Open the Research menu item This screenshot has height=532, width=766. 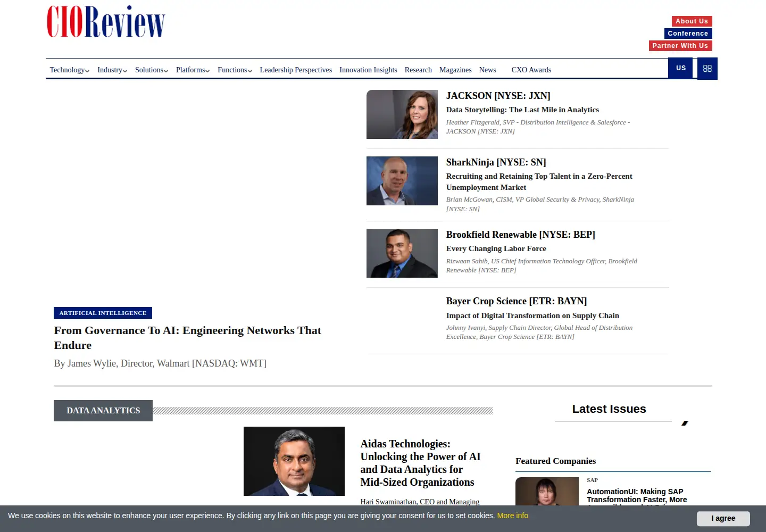tap(418, 70)
